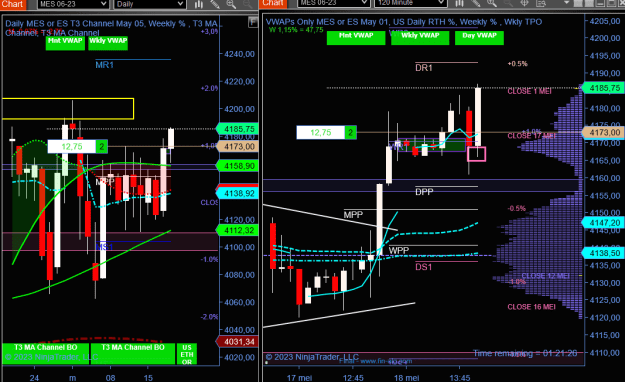Click the US ETH OR button
Screen dimensions: 625x382
pos(187,354)
